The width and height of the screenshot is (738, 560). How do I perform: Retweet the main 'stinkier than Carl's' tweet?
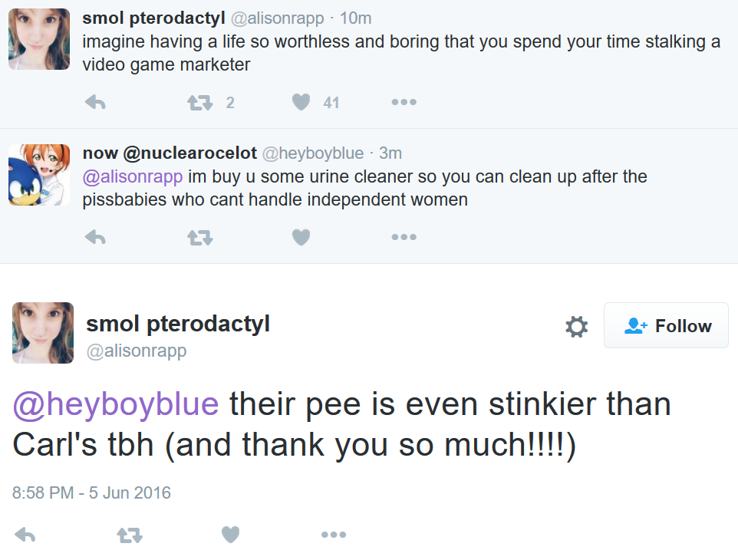(x=130, y=535)
